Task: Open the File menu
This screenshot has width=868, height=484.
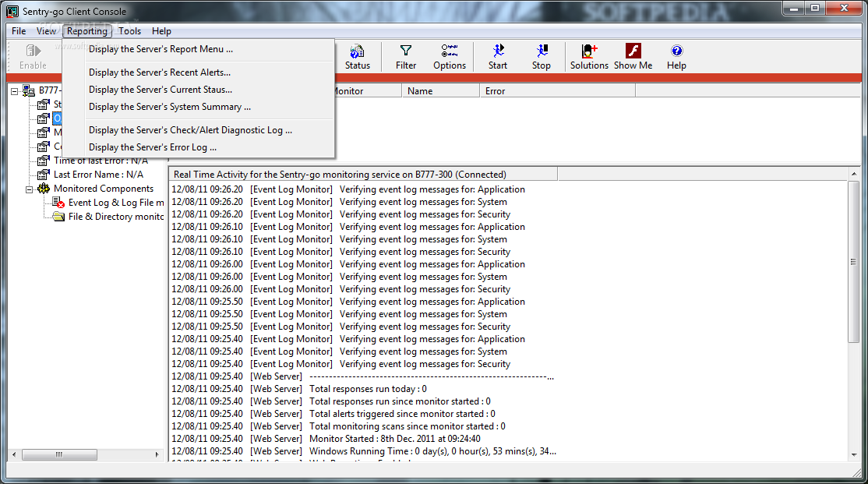Action: [19, 31]
